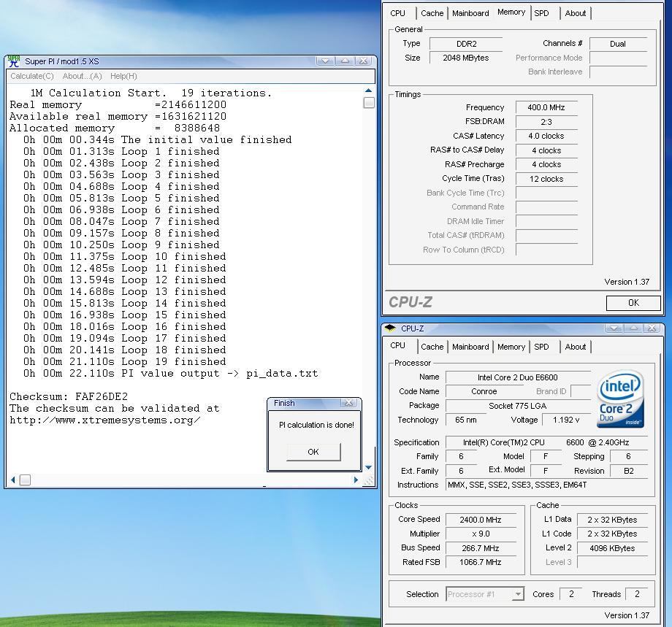Click up arrow of Super PI vertical scrollbar

[x=368, y=91]
